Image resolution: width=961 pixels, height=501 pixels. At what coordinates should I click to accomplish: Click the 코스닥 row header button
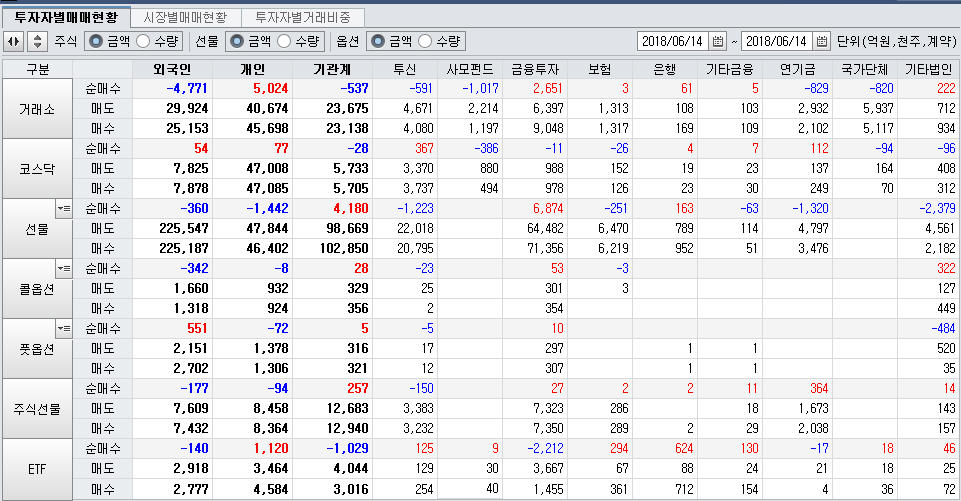pos(37,169)
